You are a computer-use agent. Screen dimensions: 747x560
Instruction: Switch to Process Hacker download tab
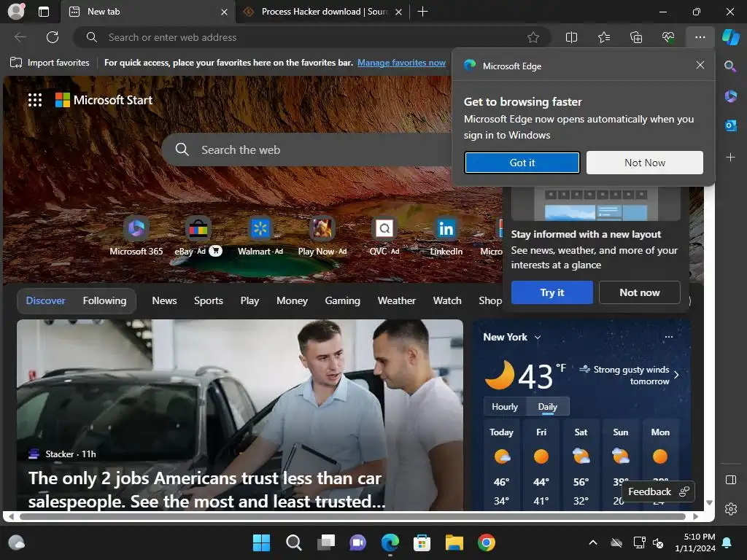323,12
